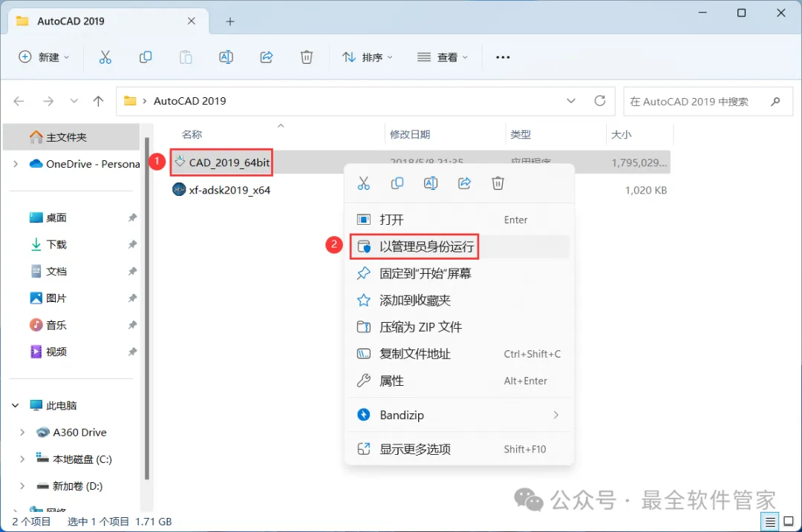
Task: Choose 显示更多选项 in the context menu
Action: coord(460,449)
